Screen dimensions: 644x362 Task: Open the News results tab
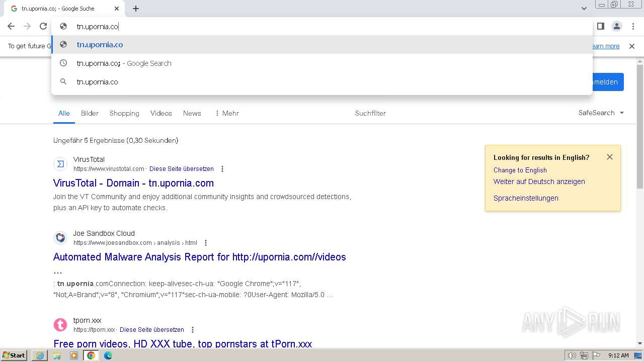(x=192, y=113)
